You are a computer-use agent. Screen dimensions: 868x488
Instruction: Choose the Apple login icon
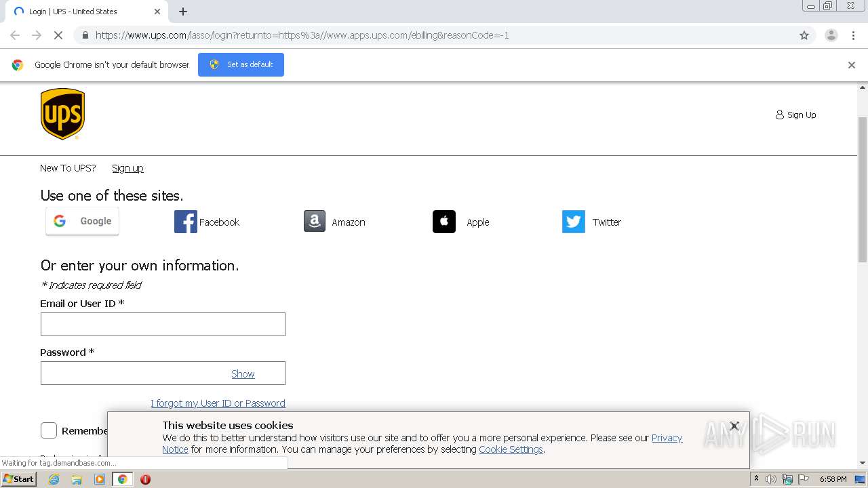point(444,222)
